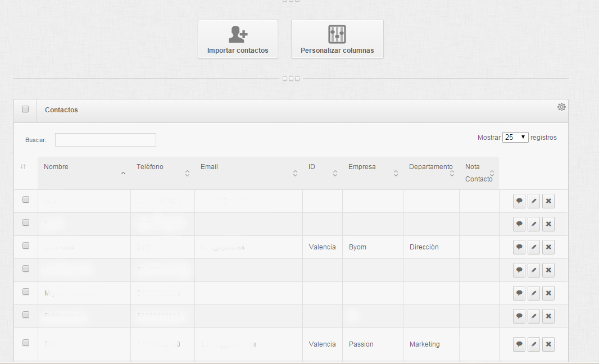Screen dimensions: 599x364
Task: Sort the table by Nombre column
Action: [84, 167]
